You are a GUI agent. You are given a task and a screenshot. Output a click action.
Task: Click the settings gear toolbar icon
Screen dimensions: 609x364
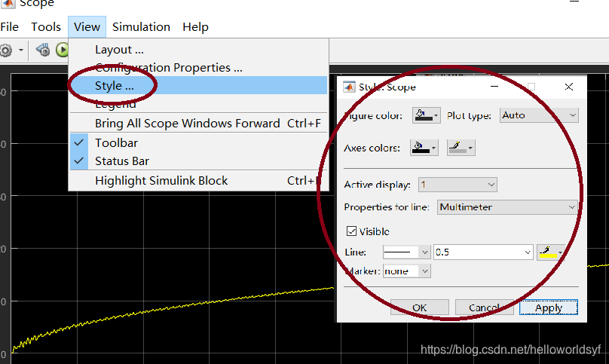coord(5,50)
